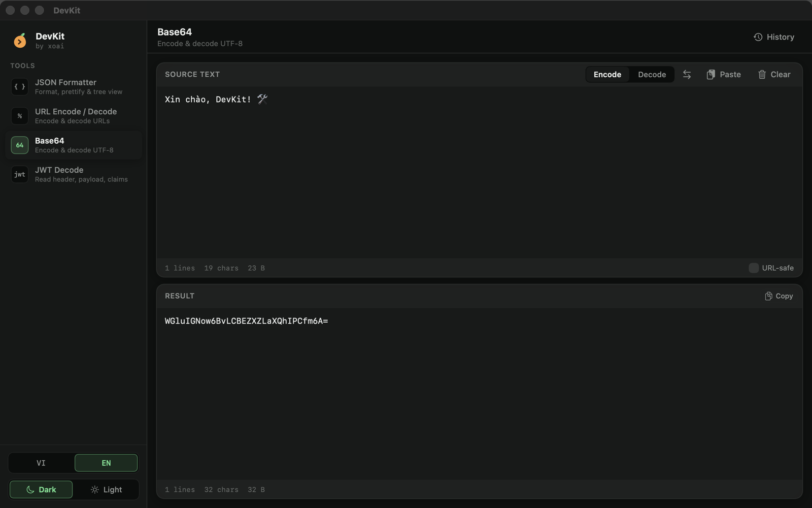Click the clock icon beside History
This screenshot has height=508, width=812.
[x=758, y=37]
